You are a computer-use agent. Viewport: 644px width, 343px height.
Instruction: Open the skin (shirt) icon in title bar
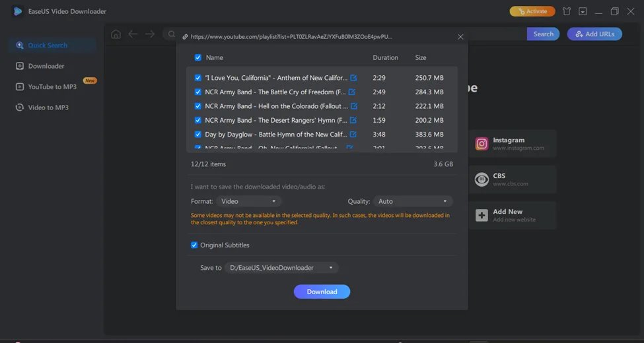coord(566,11)
